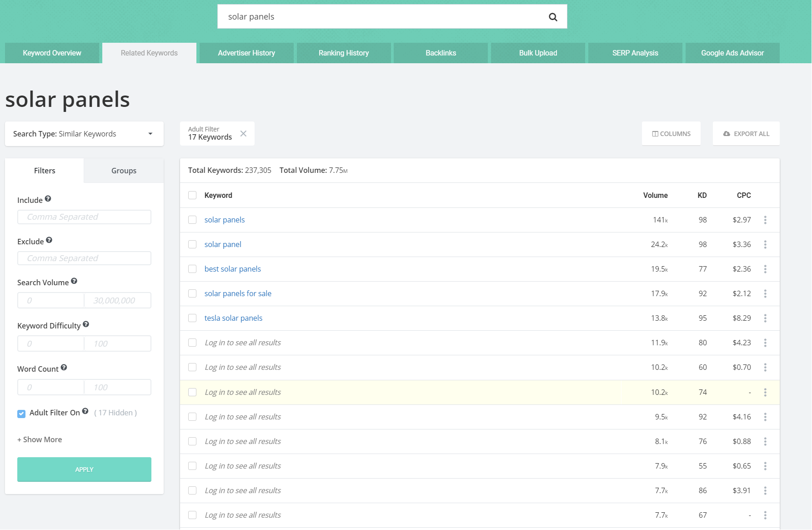
Task: Open row menu for the $0.88 CPC row
Action: point(765,441)
